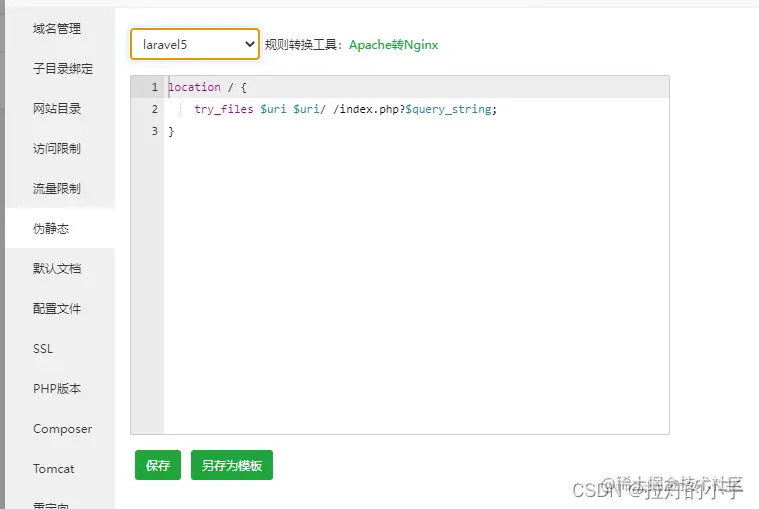Switch to 子目录绑定 tab

61,69
